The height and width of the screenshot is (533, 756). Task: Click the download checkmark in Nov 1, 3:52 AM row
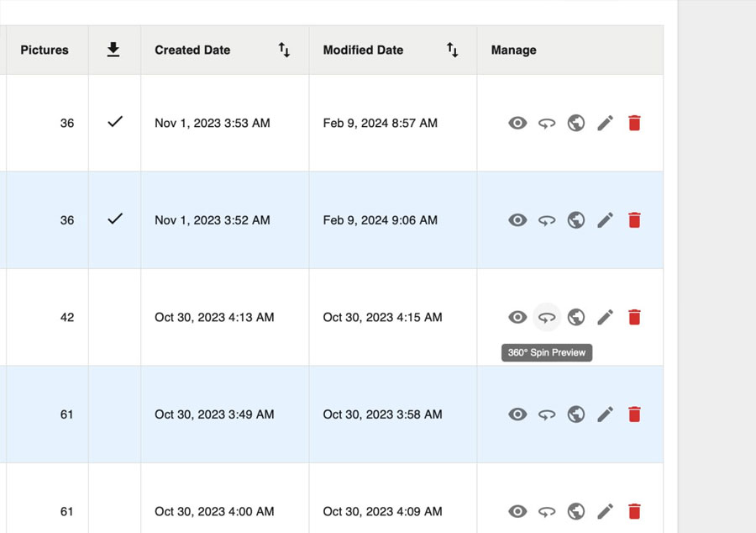115,219
